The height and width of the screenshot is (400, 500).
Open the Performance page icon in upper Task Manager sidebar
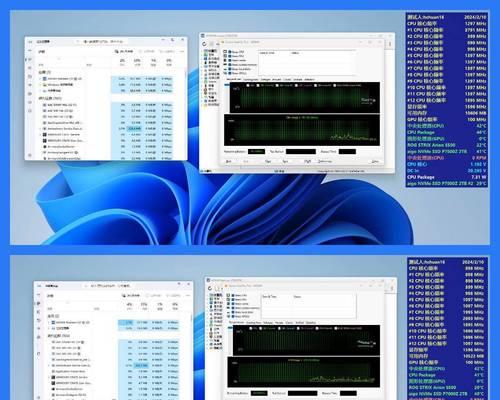pyautogui.click(x=30, y=68)
